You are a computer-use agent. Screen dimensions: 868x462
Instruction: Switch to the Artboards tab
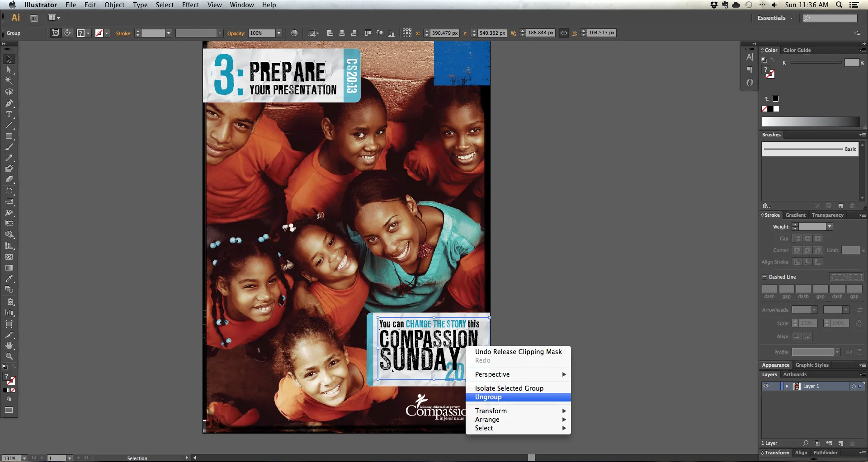coord(795,374)
